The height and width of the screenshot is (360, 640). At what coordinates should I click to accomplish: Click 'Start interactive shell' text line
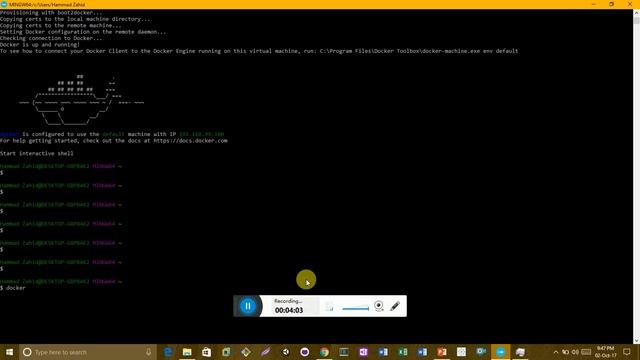(37, 153)
